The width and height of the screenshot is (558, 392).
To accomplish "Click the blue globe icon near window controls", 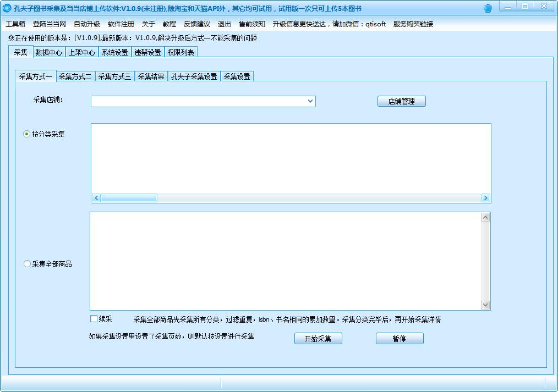I will pyautogui.click(x=488, y=7).
